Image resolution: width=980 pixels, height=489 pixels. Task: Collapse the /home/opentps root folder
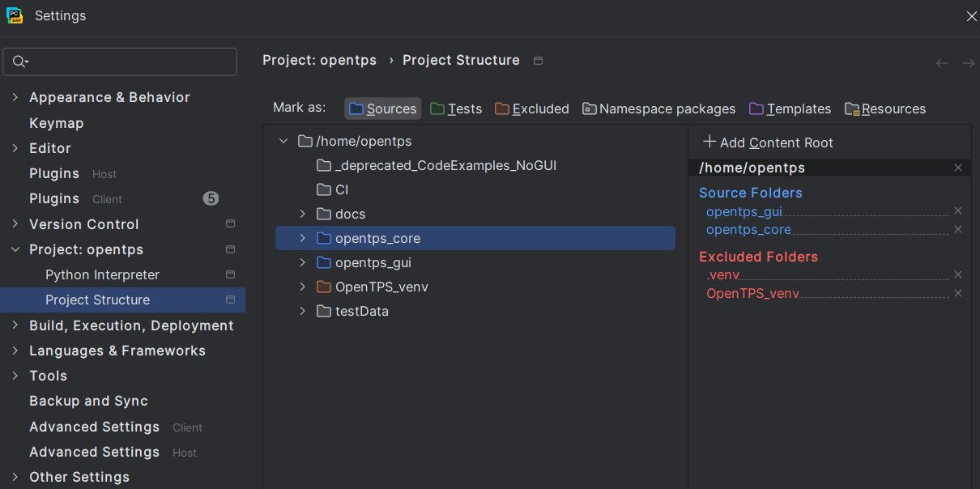tap(283, 141)
